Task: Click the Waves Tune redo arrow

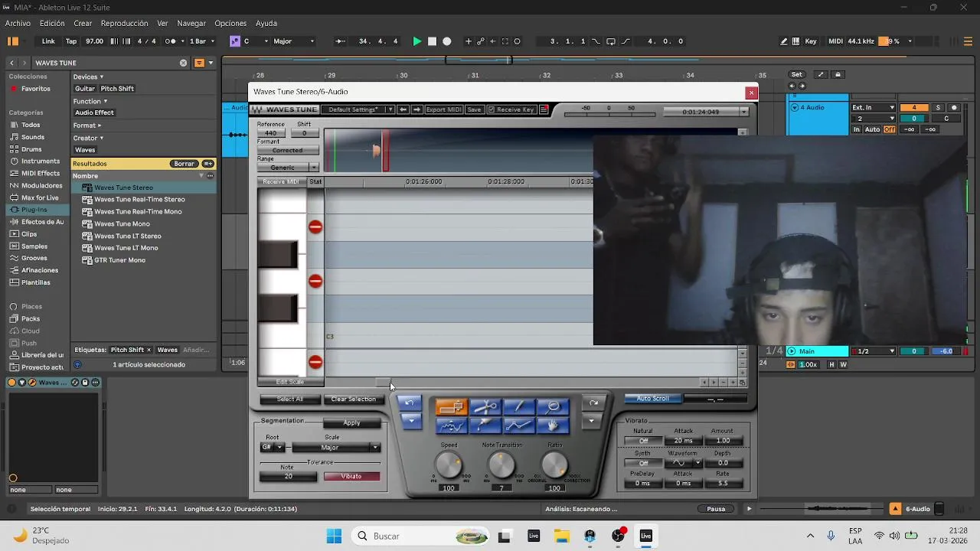Action: [593, 403]
